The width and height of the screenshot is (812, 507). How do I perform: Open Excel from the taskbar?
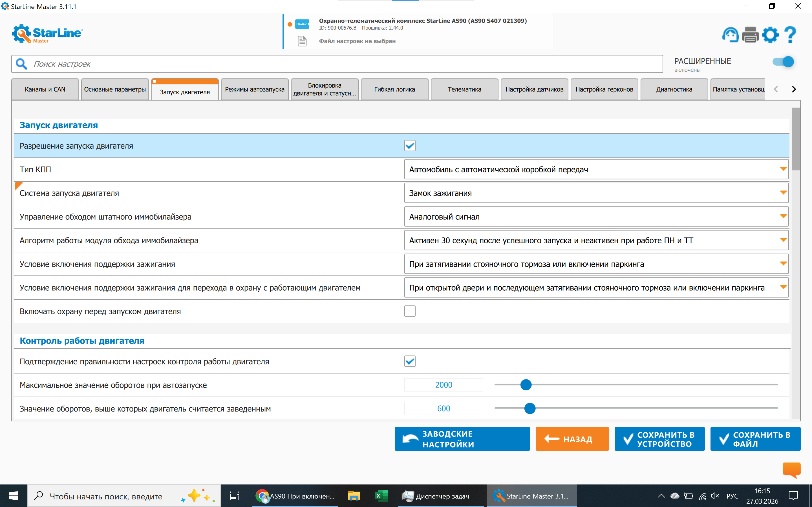click(x=381, y=496)
